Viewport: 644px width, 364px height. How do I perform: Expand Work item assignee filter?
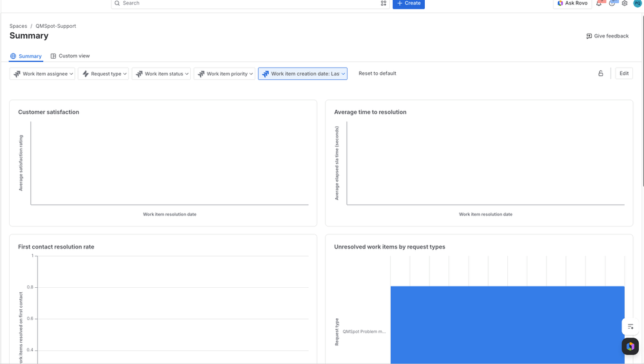point(43,74)
